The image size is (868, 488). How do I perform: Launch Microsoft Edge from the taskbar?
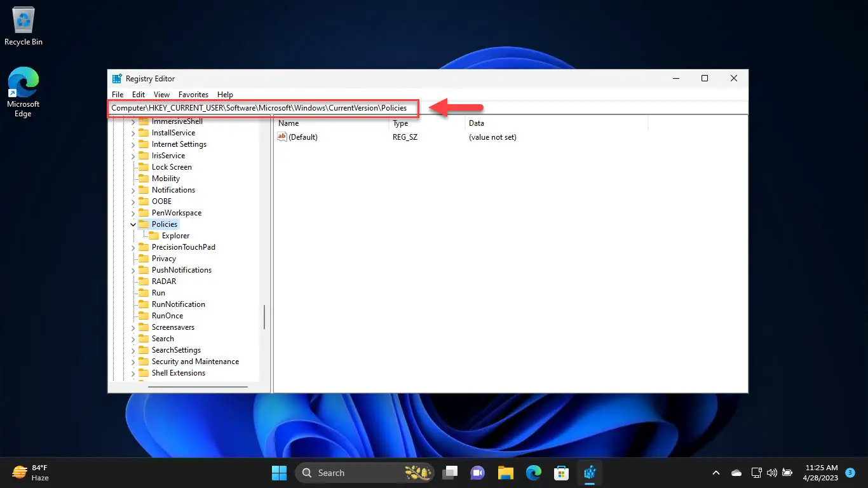pos(533,473)
